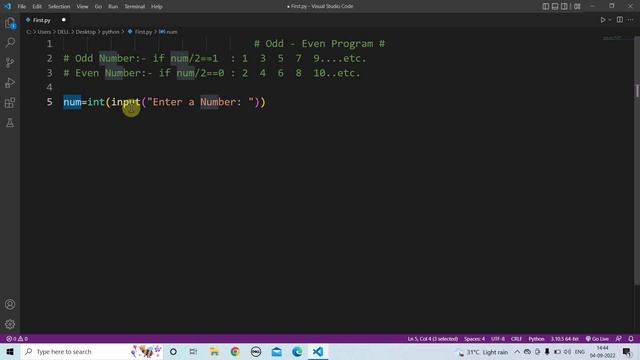
Task: Open the Run and Debug view
Action: coord(10,82)
